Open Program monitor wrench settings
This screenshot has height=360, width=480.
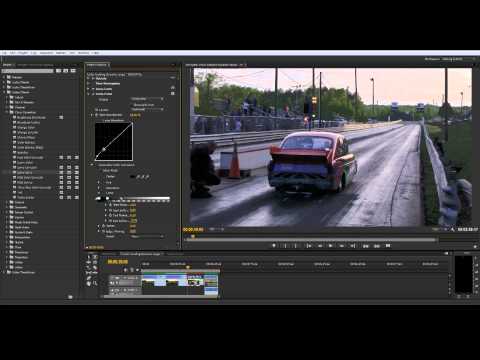point(452,229)
